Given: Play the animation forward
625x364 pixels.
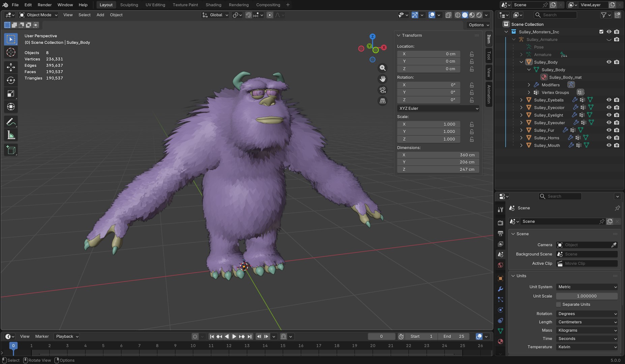Looking at the screenshot, I should (x=234, y=336).
